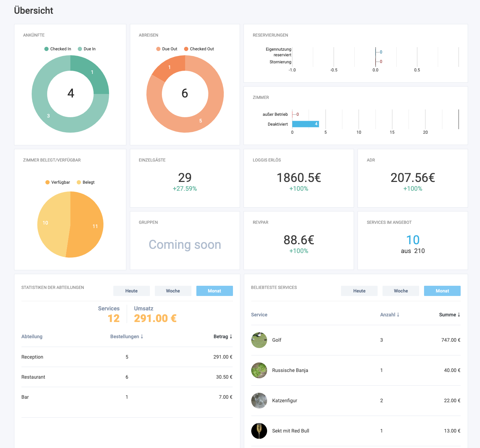
Task: Click the 13.00 € Sekt sum
Action: pos(452,431)
